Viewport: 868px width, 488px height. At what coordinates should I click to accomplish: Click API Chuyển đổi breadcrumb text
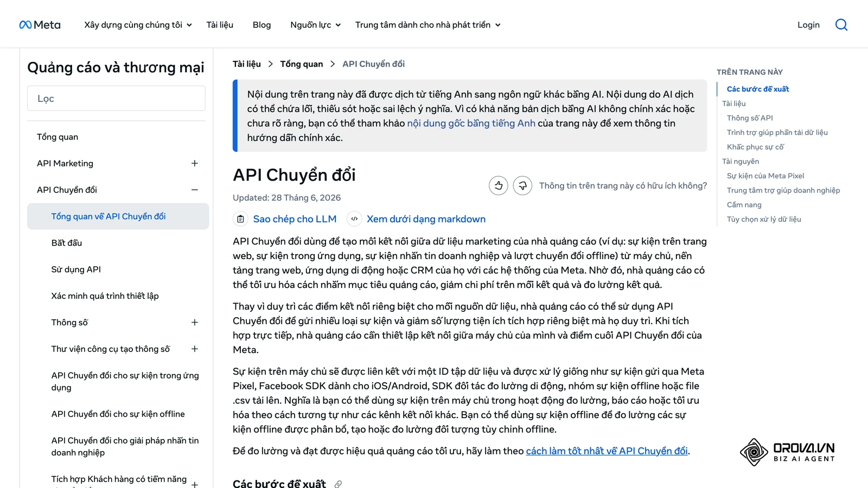pos(373,64)
